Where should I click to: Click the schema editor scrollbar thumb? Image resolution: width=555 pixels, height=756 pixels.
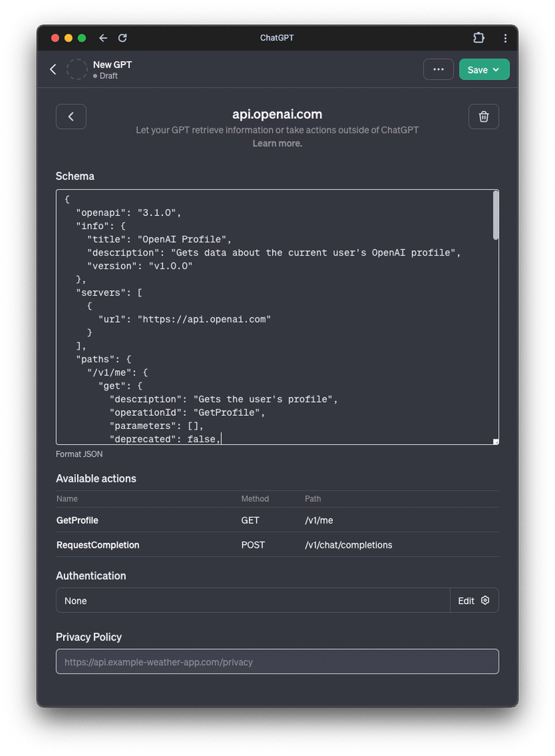496,215
